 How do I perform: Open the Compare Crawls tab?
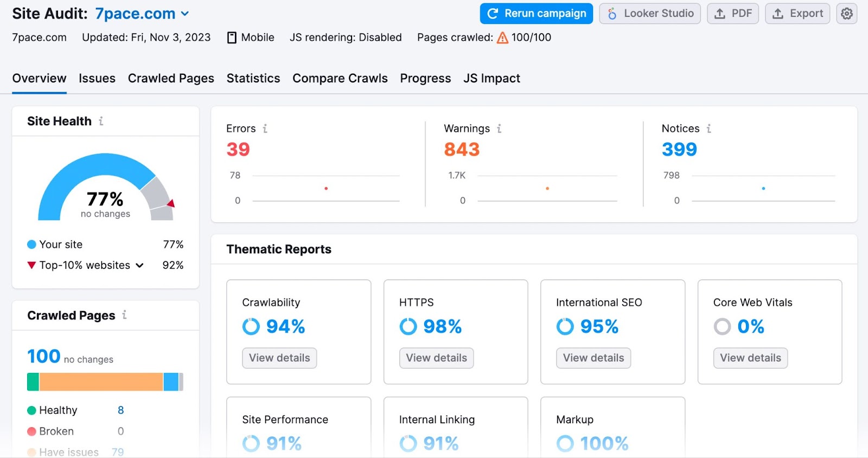(x=340, y=78)
